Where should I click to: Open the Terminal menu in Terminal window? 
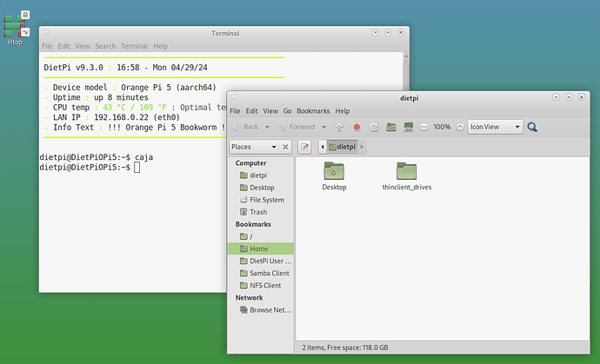click(x=135, y=46)
